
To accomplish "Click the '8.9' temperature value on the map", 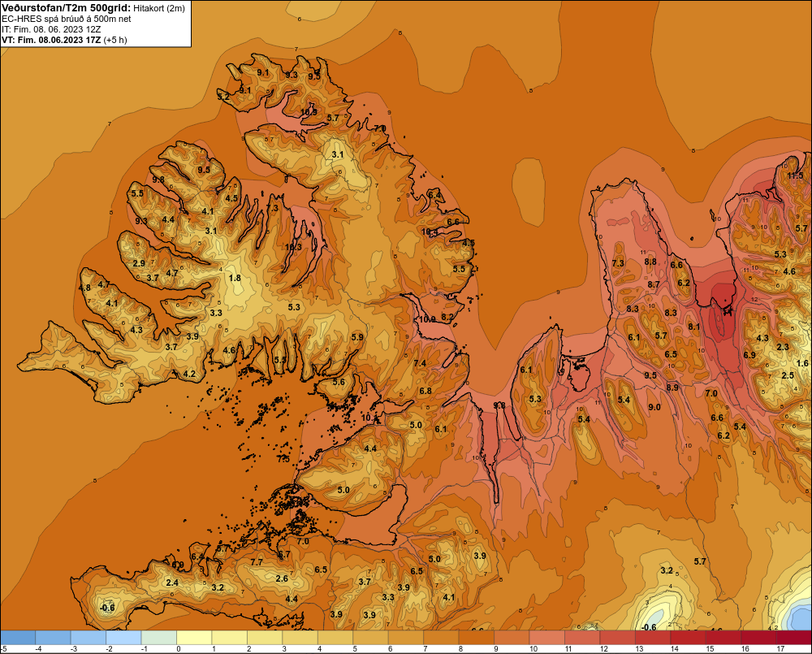I will click(672, 388).
